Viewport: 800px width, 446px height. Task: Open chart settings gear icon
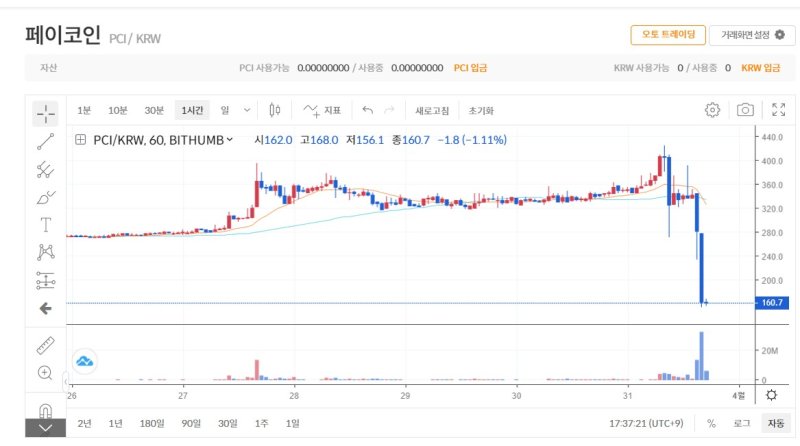(x=712, y=110)
